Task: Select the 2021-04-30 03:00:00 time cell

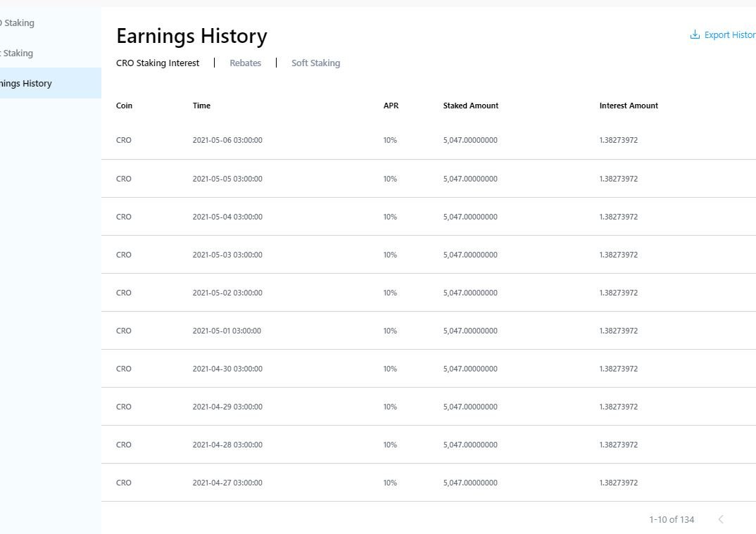Action: 227,369
